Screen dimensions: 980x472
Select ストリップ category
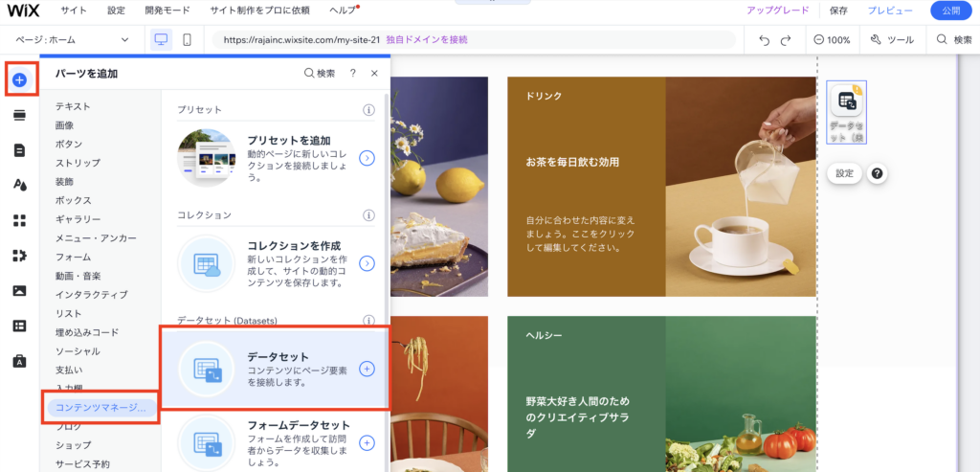pos(78,163)
